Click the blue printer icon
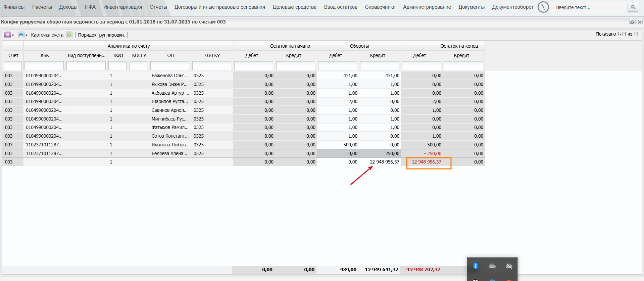Screen dimensions: 644x281 pos(21,35)
